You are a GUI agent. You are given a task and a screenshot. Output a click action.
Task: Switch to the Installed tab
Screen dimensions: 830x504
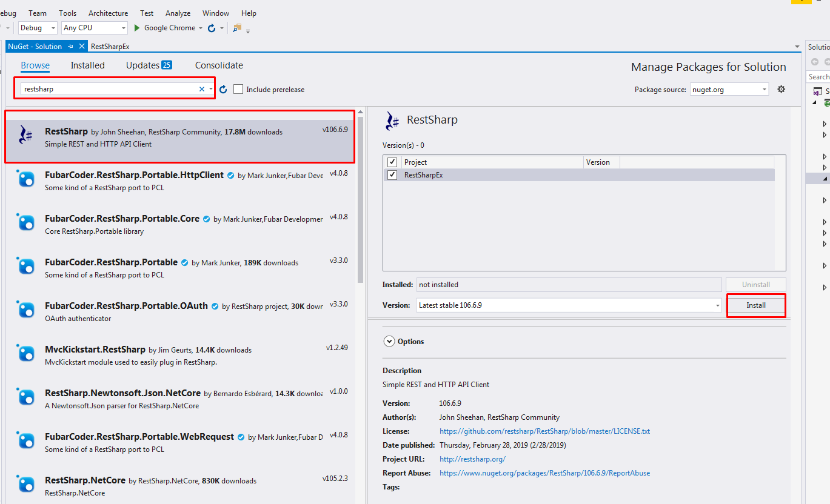click(x=87, y=65)
